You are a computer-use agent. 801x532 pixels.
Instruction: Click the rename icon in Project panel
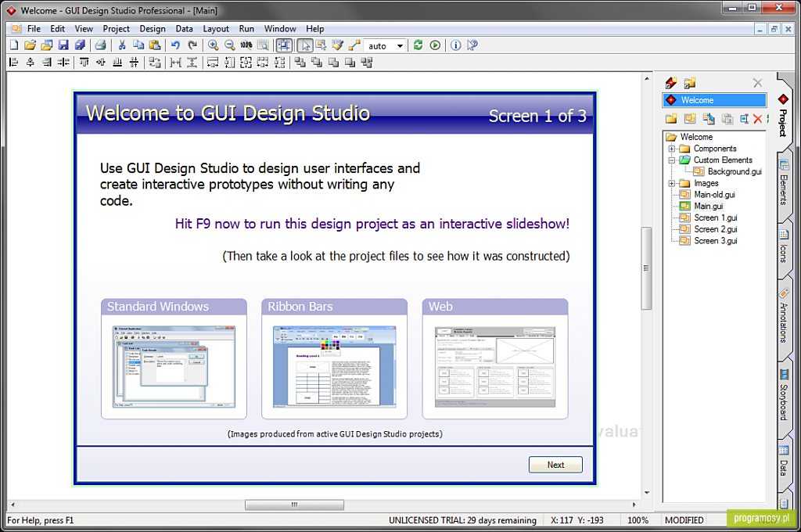click(745, 119)
